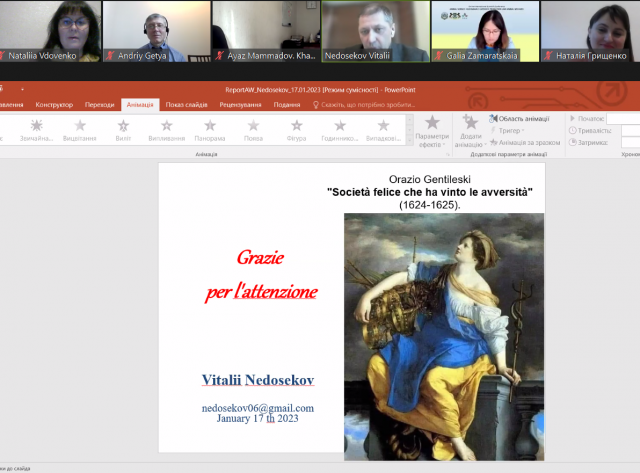Open the Конструктор ribbon tab

point(54,105)
